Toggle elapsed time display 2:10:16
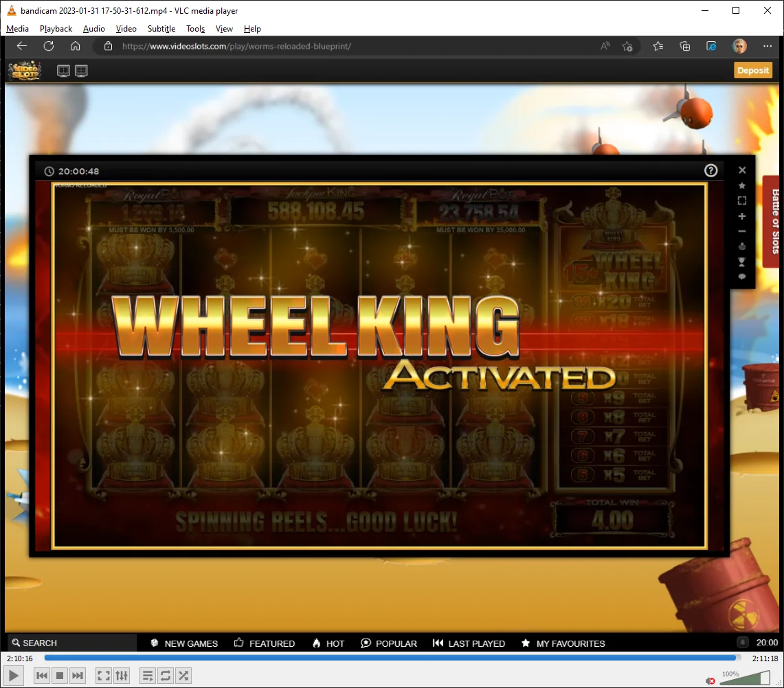This screenshot has width=784, height=688. point(19,658)
